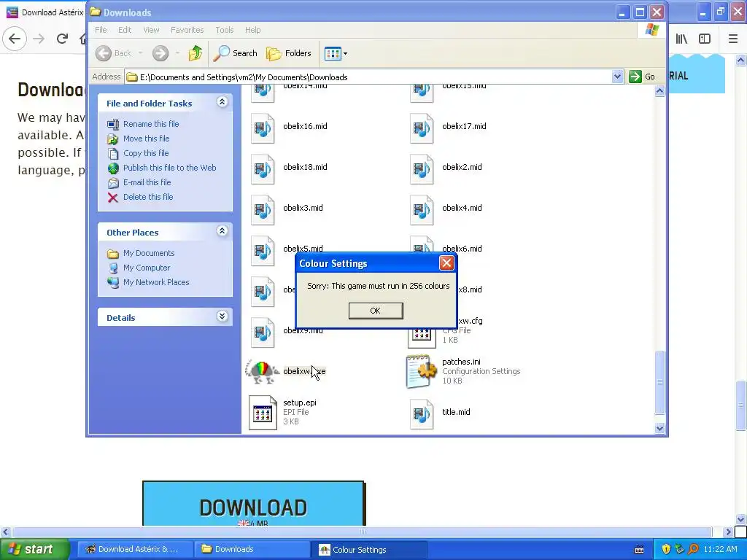
Task: Click the on-screen keyboard tray icon
Action: [639, 550]
